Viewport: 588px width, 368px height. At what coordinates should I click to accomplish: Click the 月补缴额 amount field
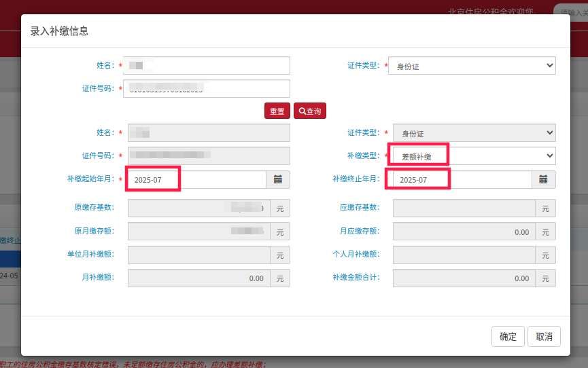click(x=198, y=278)
